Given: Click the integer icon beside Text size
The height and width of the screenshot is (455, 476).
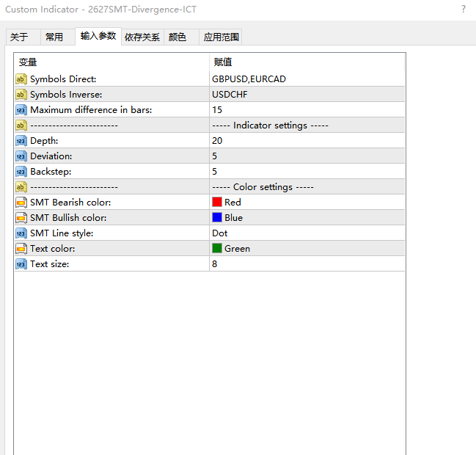Looking at the screenshot, I should click(21, 264).
